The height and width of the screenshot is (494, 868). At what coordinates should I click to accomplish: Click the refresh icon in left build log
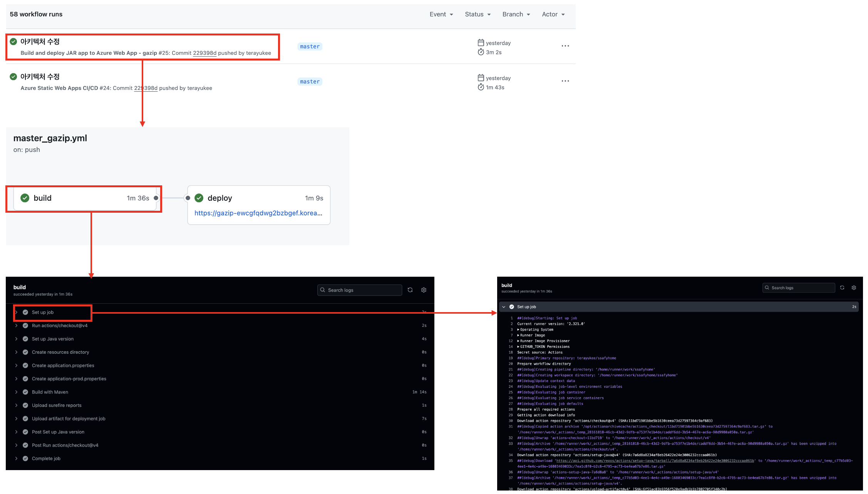coord(410,290)
